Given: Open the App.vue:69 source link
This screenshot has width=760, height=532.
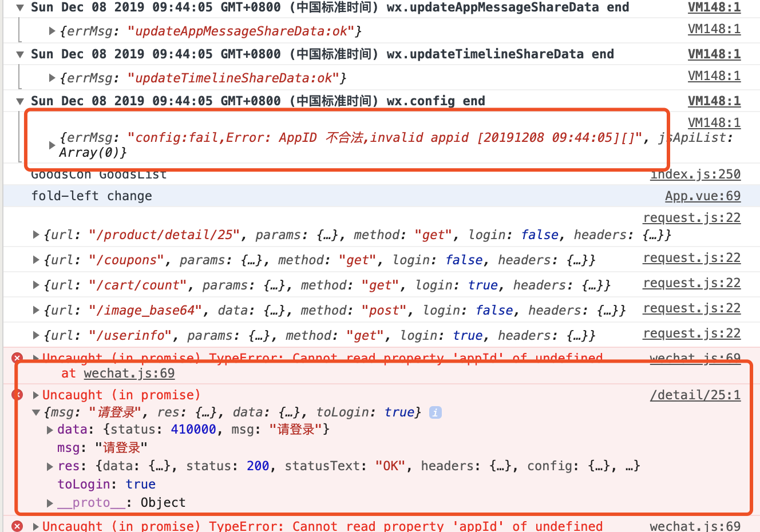Looking at the screenshot, I should (702, 196).
